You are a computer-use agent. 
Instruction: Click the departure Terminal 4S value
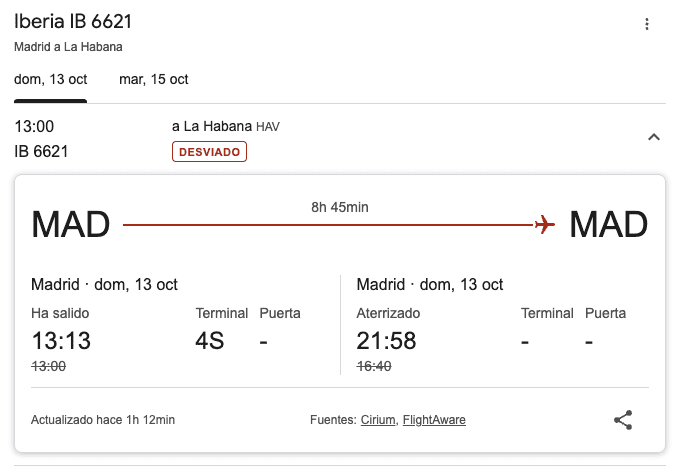click(209, 341)
